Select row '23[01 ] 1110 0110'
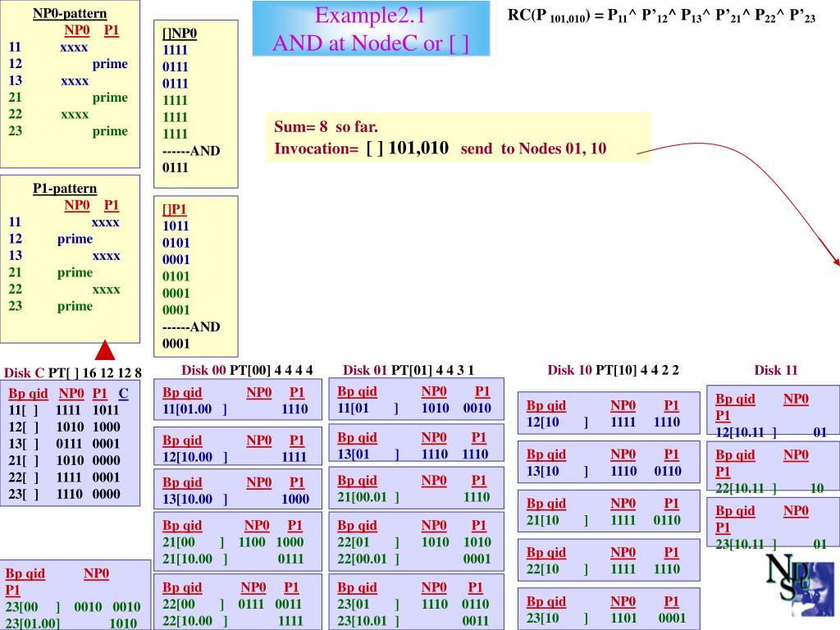The image size is (840, 630). tap(413, 605)
